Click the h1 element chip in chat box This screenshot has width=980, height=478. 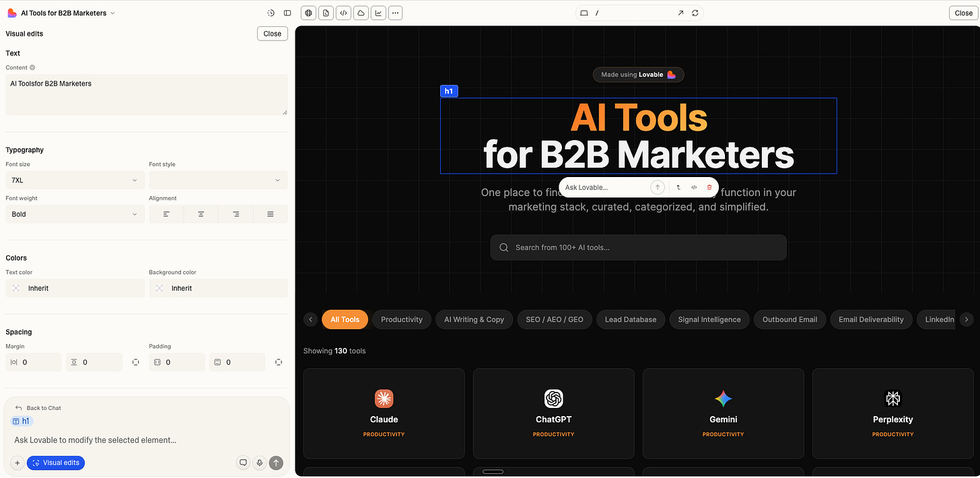tap(22, 421)
